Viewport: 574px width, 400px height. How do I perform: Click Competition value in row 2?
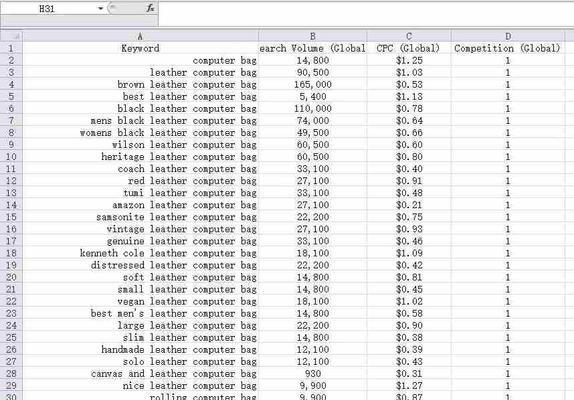coord(508,60)
